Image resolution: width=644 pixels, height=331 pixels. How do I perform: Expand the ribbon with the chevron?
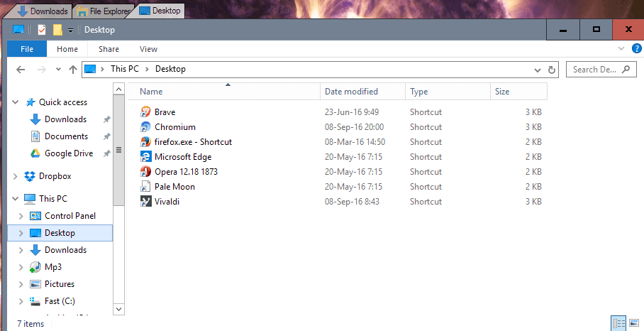pos(621,48)
